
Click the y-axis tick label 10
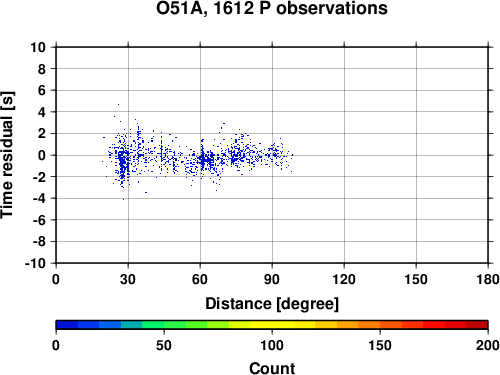[x=38, y=47]
